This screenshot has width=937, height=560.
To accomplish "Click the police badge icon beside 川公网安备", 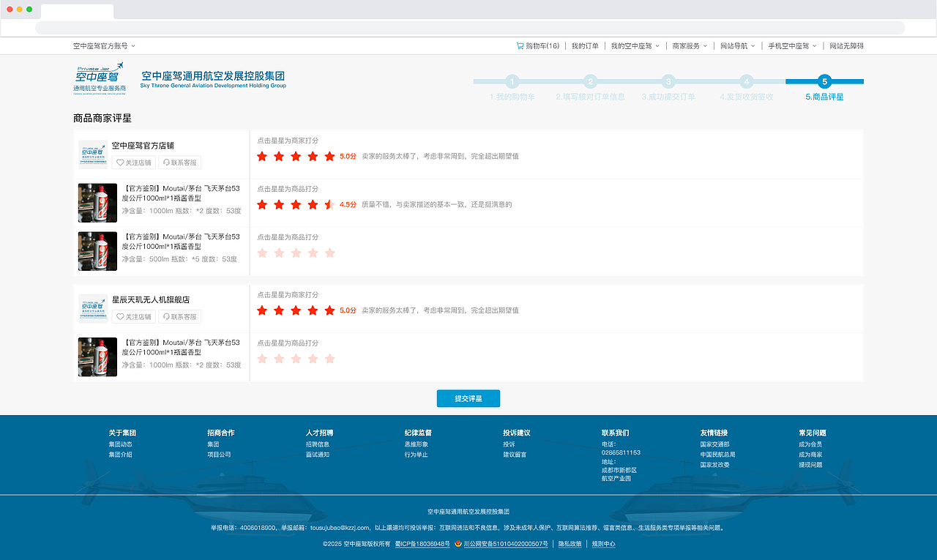I will [458, 544].
